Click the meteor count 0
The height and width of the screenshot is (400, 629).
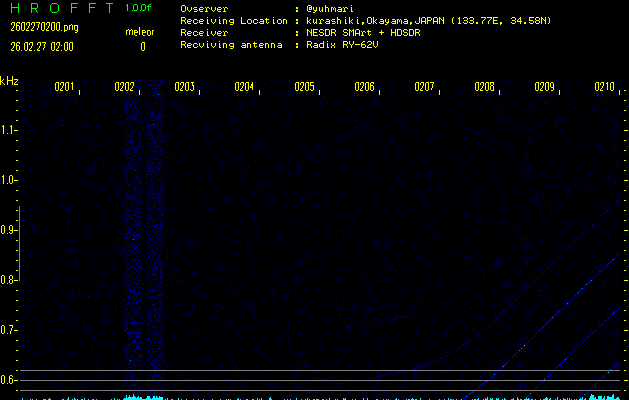(143, 47)
